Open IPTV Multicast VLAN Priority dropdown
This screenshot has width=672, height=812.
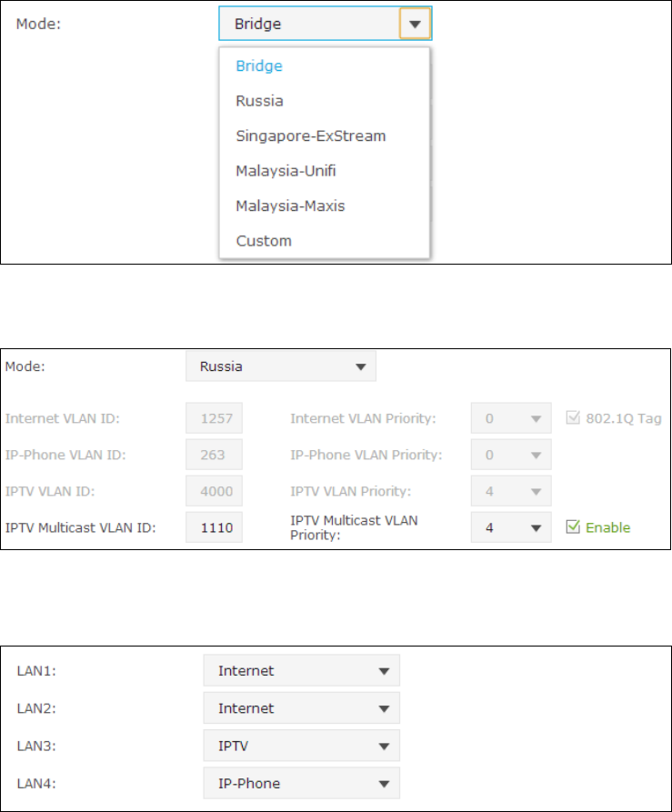511,527
